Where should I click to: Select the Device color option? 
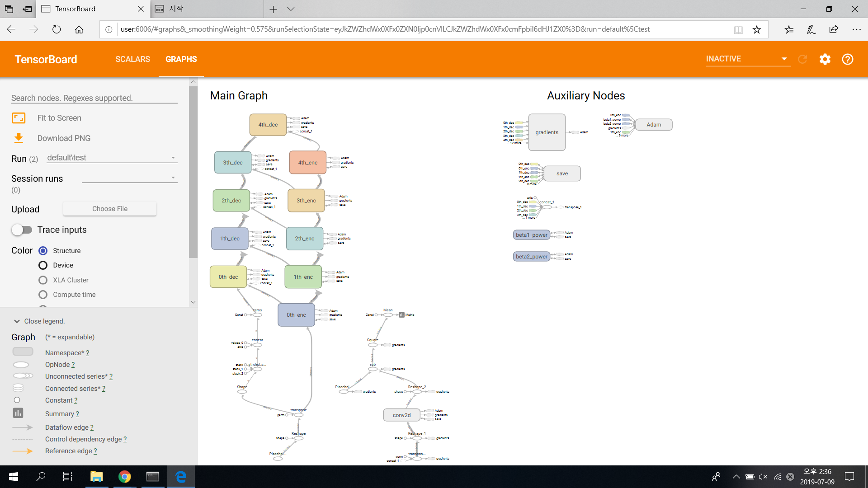[43, 265]
